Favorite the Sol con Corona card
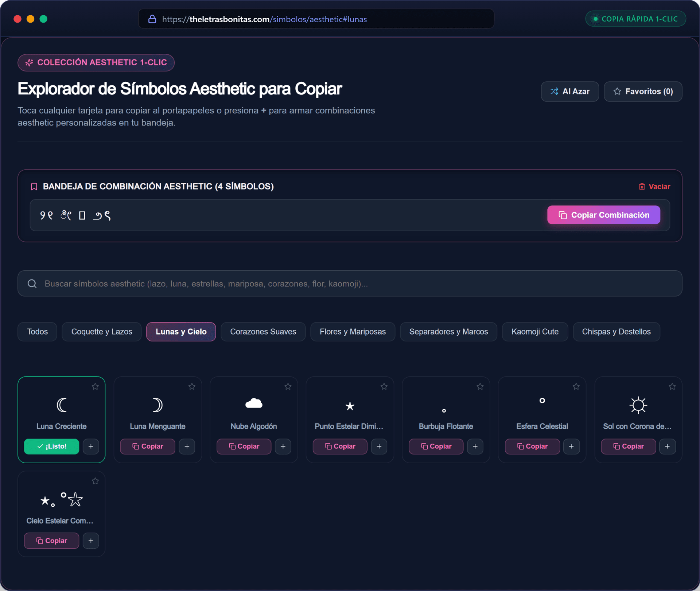The height and width of the screenshot is (591, 700). click(672, 387)
